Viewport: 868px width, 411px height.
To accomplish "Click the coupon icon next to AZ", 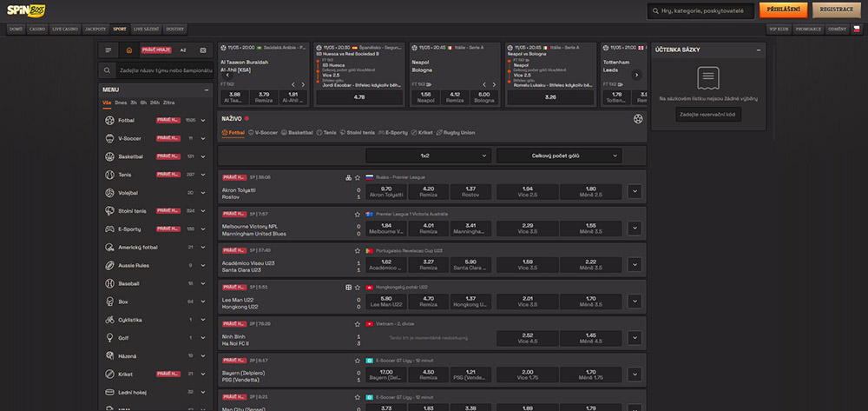I will pyautogui.click(x=202, y=50).
